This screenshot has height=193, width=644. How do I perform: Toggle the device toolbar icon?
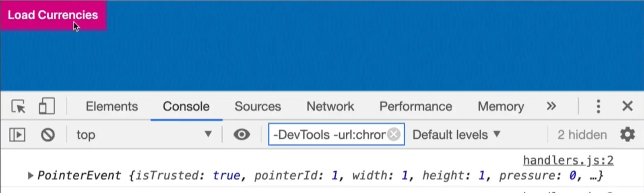tap(47, 107)
